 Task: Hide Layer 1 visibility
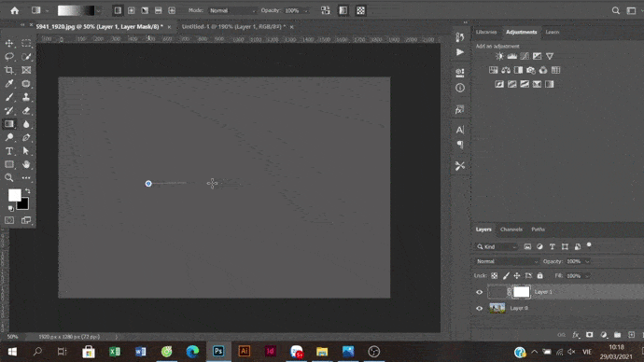(480, 292)
